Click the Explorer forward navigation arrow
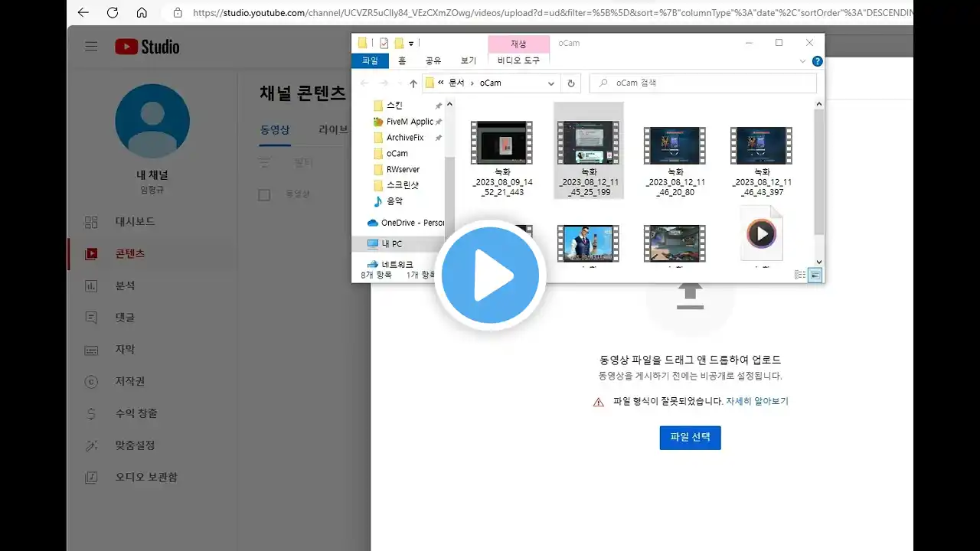The height and width of the screenshot is (551, 980). (x=385, y=83)
